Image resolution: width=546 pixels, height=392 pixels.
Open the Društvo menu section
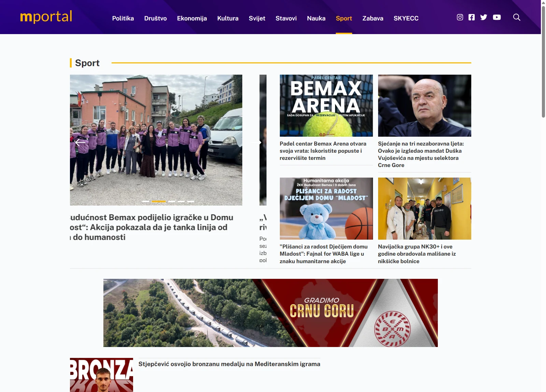pyautogui.click(x=156, y=18)
